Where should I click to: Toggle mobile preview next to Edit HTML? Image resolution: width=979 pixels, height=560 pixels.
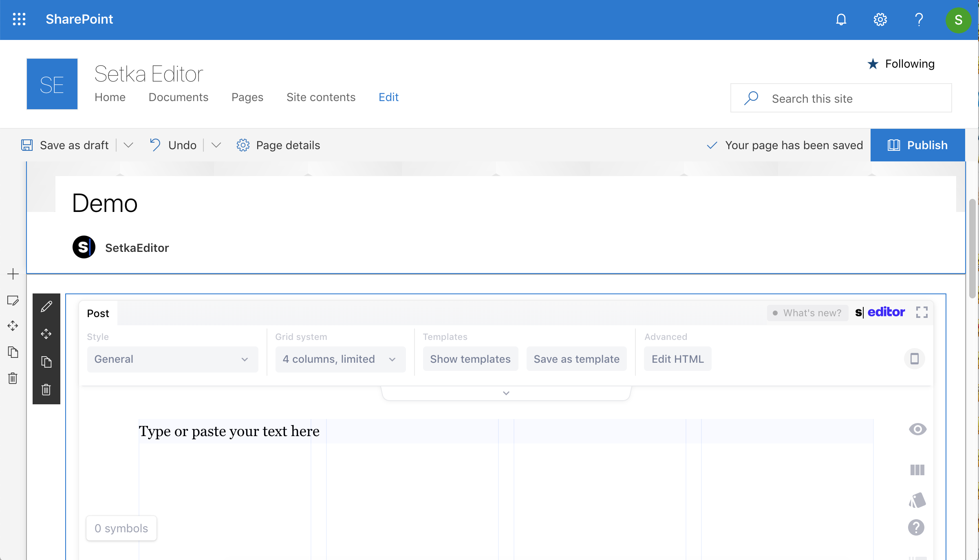pos(915,359)
